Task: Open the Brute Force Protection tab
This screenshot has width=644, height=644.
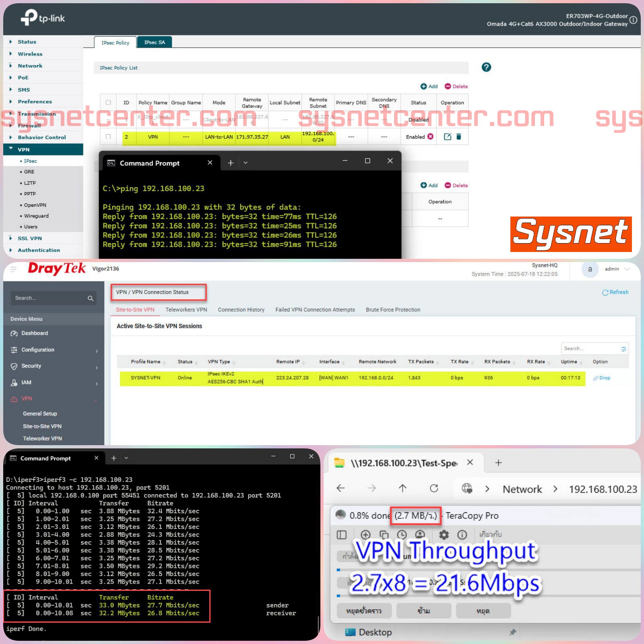Action: coord(393,310)
